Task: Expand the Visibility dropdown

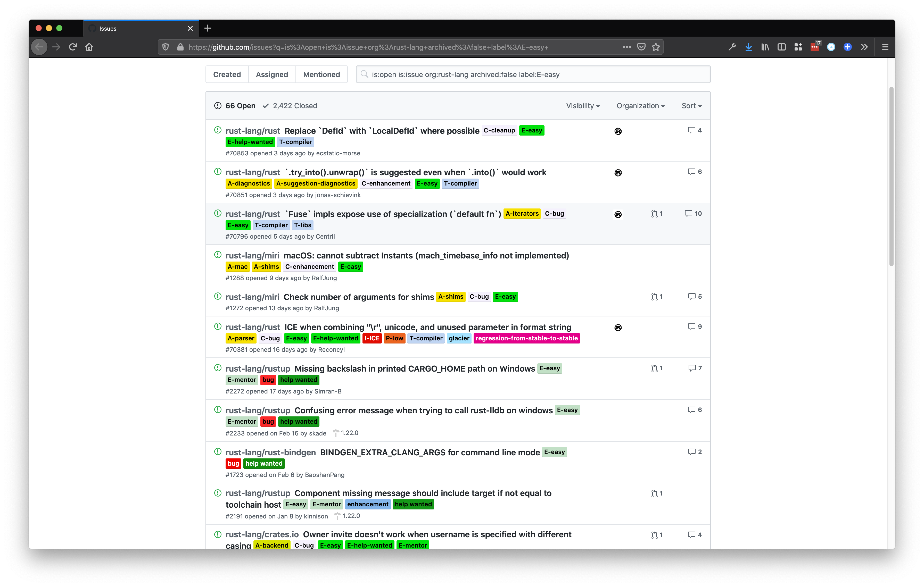Action: [582, 106]
